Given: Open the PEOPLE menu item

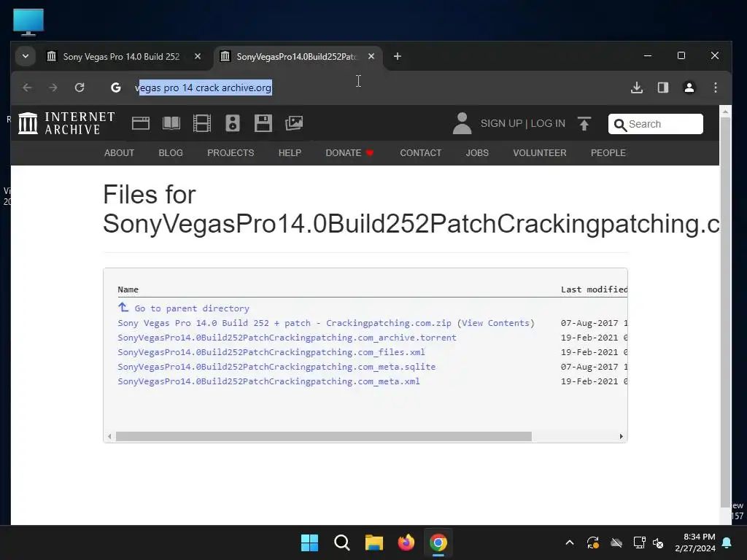Looking at the screenshot, I should [608, 153].
